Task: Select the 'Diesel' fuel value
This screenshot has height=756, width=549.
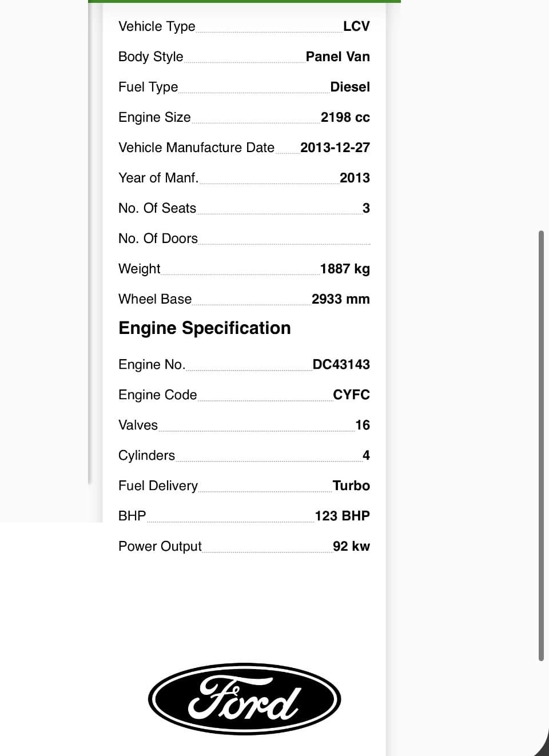Action: click(350, 87)
